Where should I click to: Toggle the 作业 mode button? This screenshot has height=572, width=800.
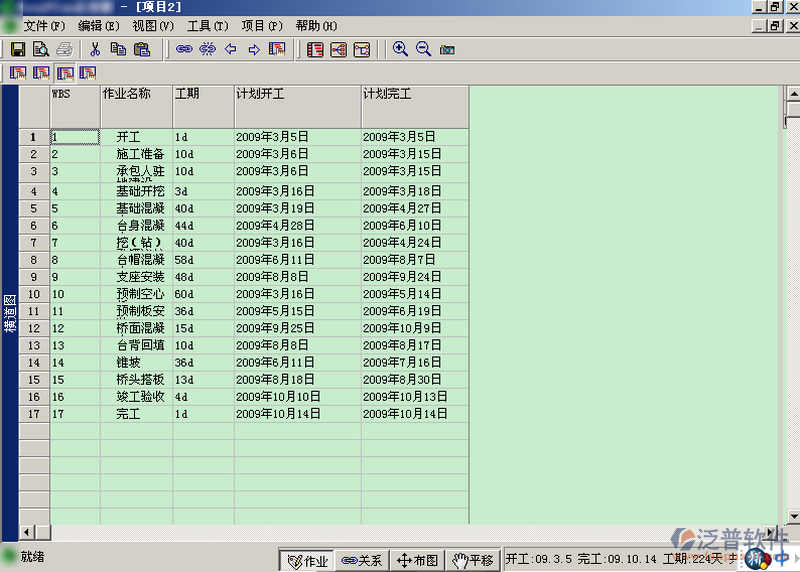[x=307, y=561]
